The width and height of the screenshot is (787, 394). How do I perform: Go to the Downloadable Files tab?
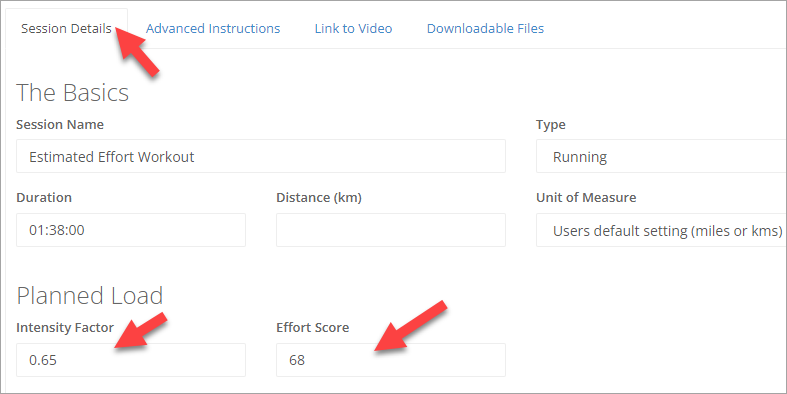coord(485,29)
